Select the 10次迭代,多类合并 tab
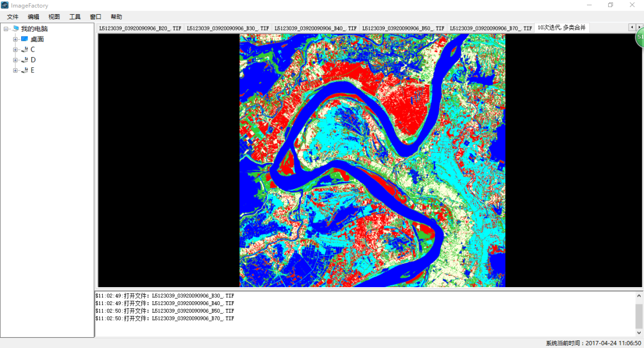644x348 pixels. tap(561, 28)
